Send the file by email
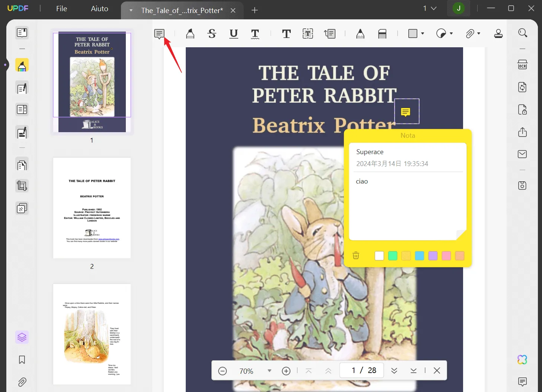This screenshot has width=542, height=392. pos(523,154)
